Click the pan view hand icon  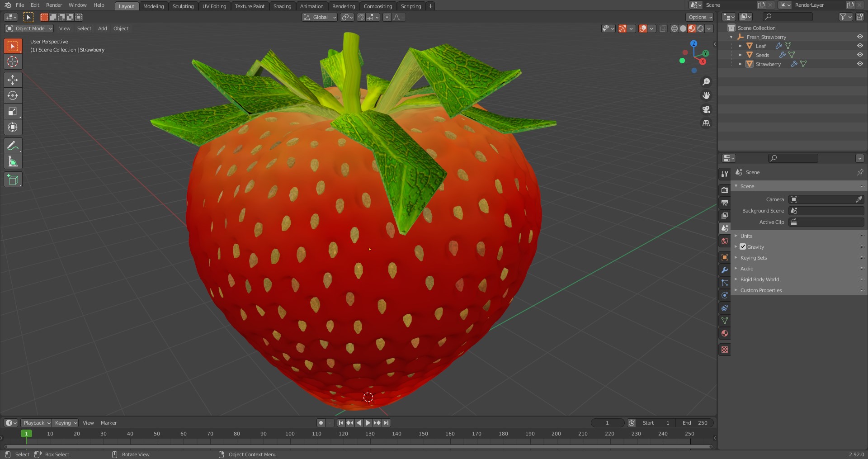click(x=706, y=95)
